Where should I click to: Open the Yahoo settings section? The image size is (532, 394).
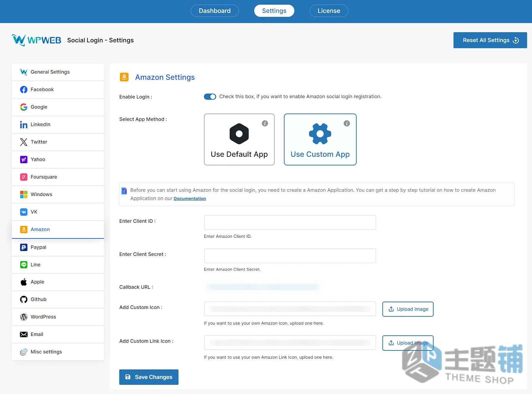tap(58, 159)
